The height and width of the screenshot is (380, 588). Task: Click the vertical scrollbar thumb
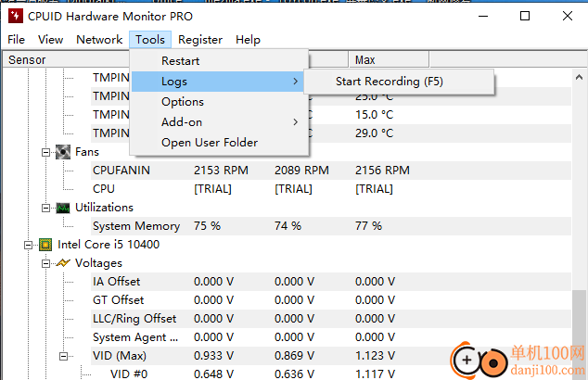tap(579, 335)
